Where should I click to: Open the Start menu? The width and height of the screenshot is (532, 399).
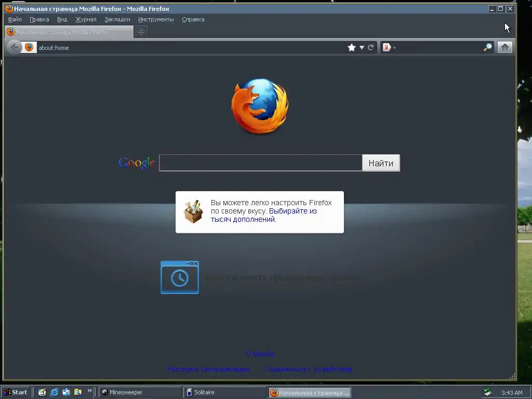[x=15, y=392]
